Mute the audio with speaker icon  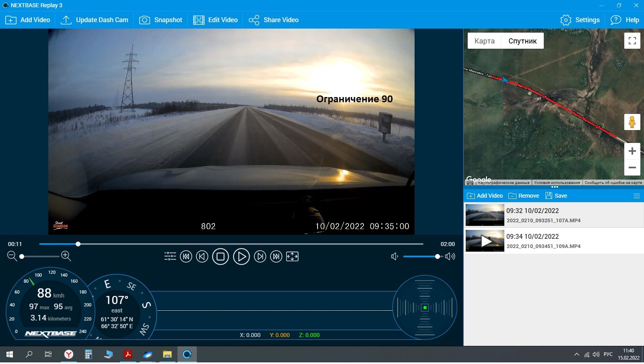pyautogui.click(x=394, y=256)
